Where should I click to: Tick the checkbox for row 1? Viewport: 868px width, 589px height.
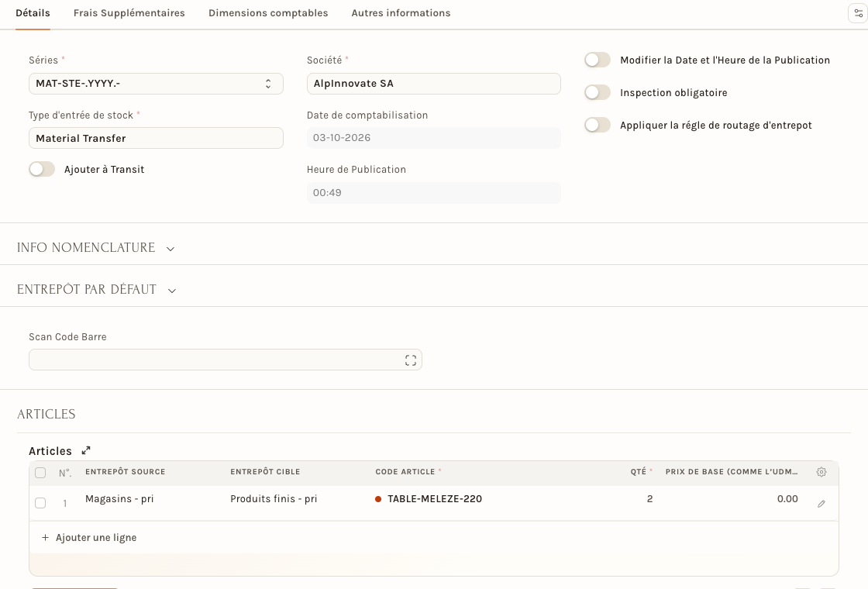tap(40, 503)
